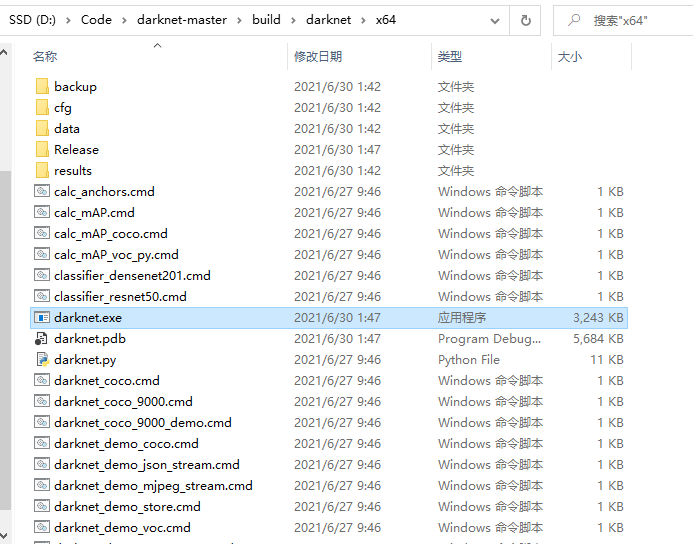
Task: Sort by the 修改日期 column header
Action: click(x=317, y=57)
